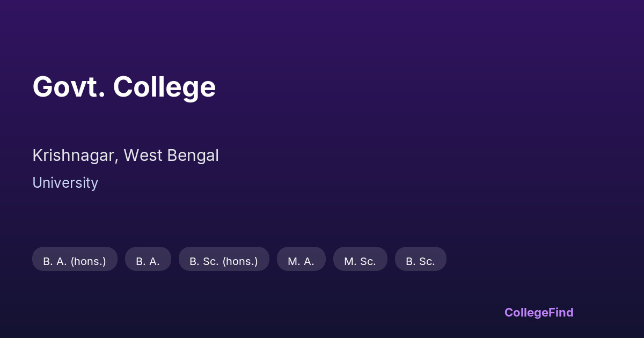The image size is (644, 338).
Task: Click the Krishnagar, West Bengal location line
Action: coord(126,156)
